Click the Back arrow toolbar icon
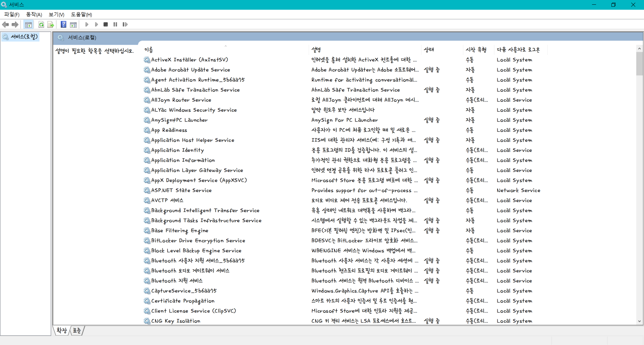This screenshot has height=345, width=644. [6, 24]
